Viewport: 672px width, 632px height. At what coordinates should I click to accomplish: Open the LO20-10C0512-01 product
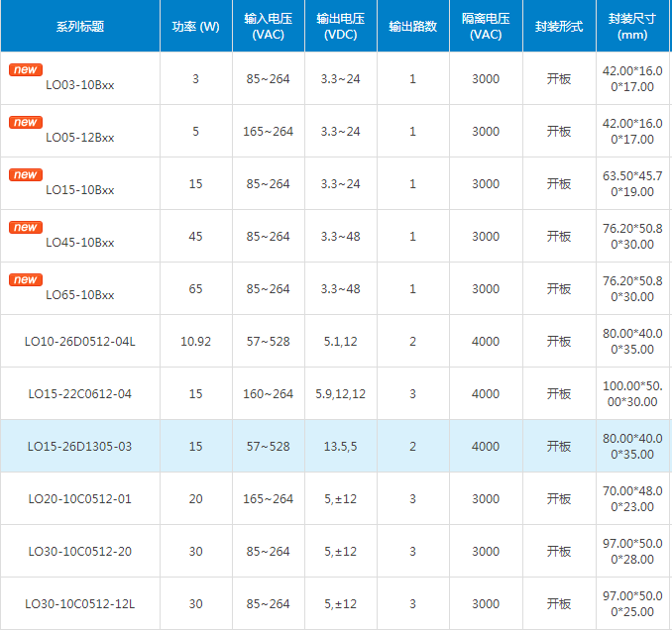click(79, 499)
